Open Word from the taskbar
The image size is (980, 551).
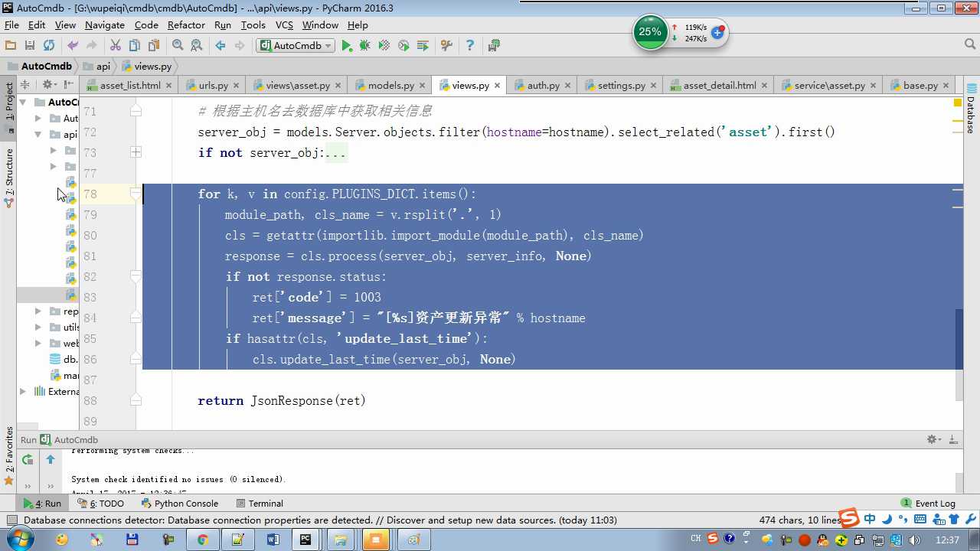pos(273,540)
